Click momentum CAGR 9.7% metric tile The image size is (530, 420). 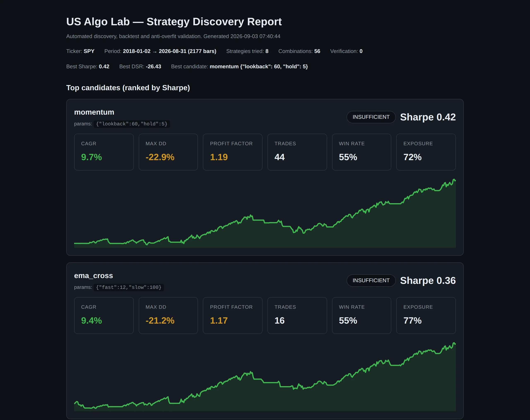coord(104,152)
